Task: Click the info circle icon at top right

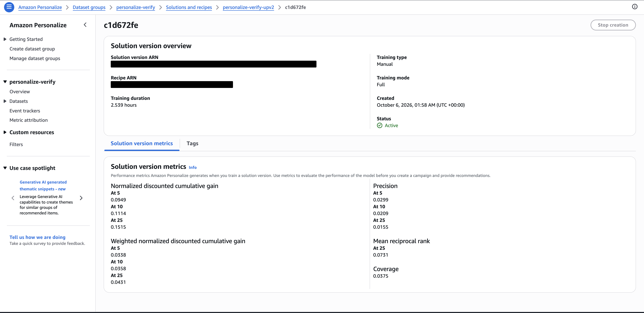Action: pyautogui.click(x=634, y=7)
